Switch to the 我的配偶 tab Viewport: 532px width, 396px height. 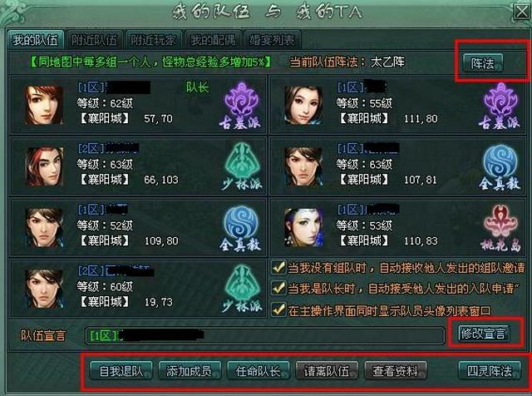pos(213,40)
